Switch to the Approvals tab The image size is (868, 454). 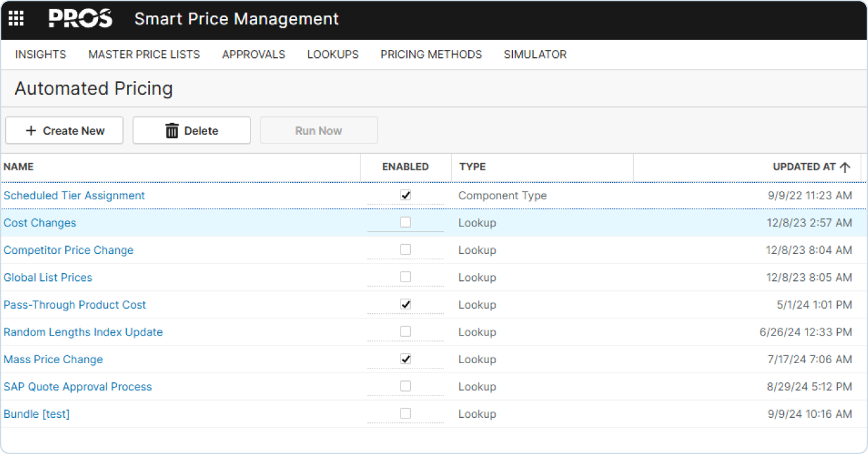253,55
